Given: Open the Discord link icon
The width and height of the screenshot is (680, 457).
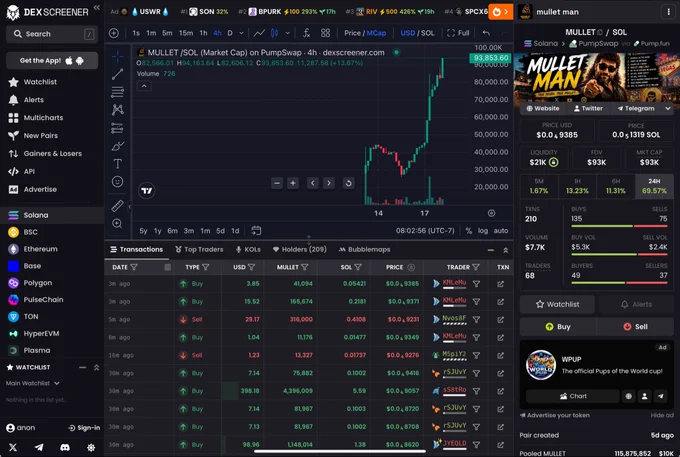Looking at the screenshot, I should click(65, 447).
